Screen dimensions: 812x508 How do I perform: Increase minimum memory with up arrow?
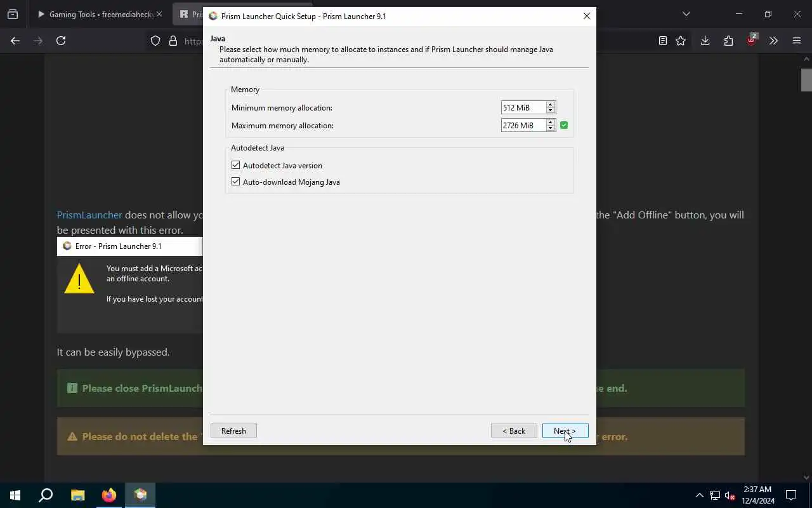551,104
